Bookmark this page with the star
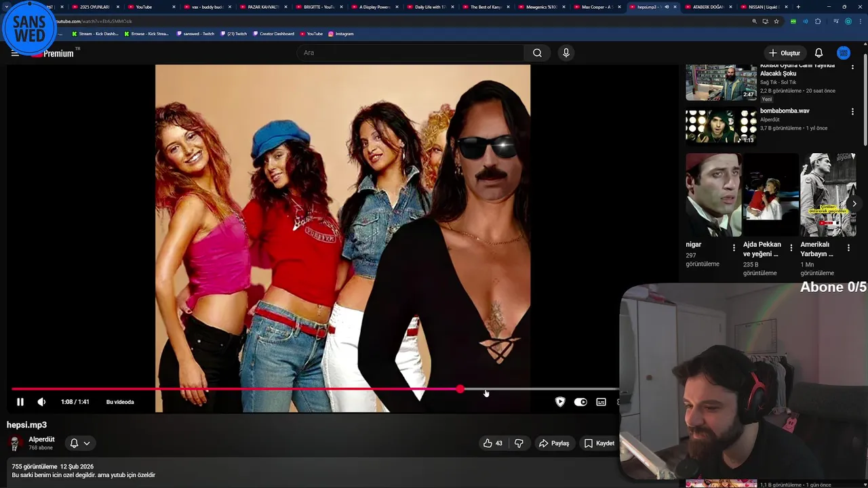Screen dimensions: 868x488 (776, 21)
